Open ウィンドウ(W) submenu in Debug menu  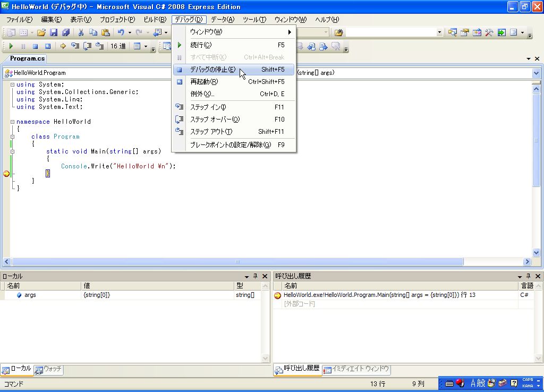click(x=234, y=32)
